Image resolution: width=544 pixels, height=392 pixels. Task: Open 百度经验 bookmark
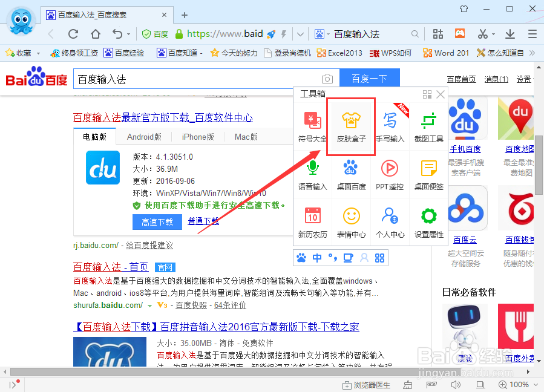coord(124,53)
